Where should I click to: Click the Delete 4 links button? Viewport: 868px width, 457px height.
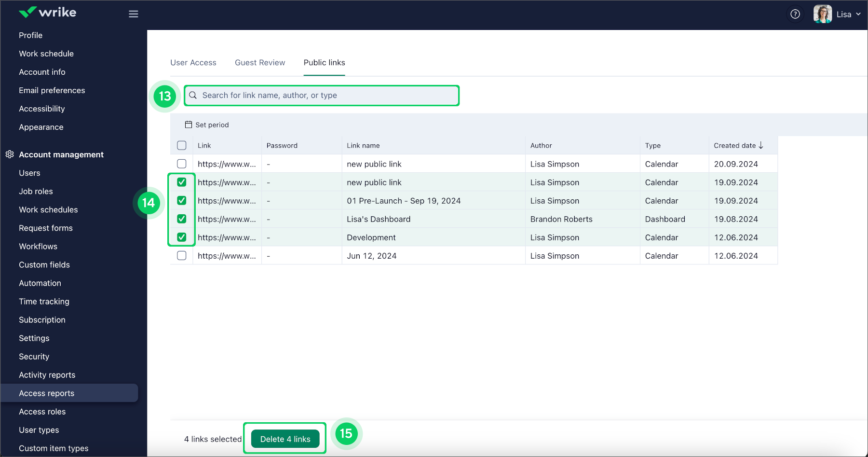coord(285,439)
